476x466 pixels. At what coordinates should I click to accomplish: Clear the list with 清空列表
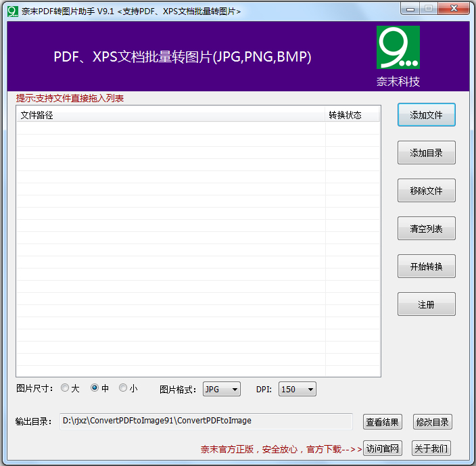click(x=426, y=229)
